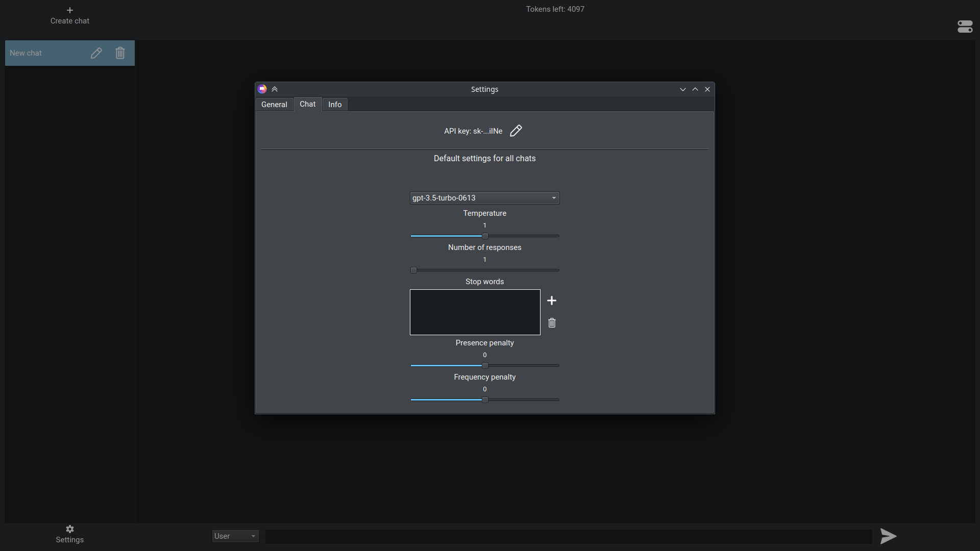The width and height of the screenshot is (980, 551).
Task: Delete New chat with trash icon
Action: 120,53
